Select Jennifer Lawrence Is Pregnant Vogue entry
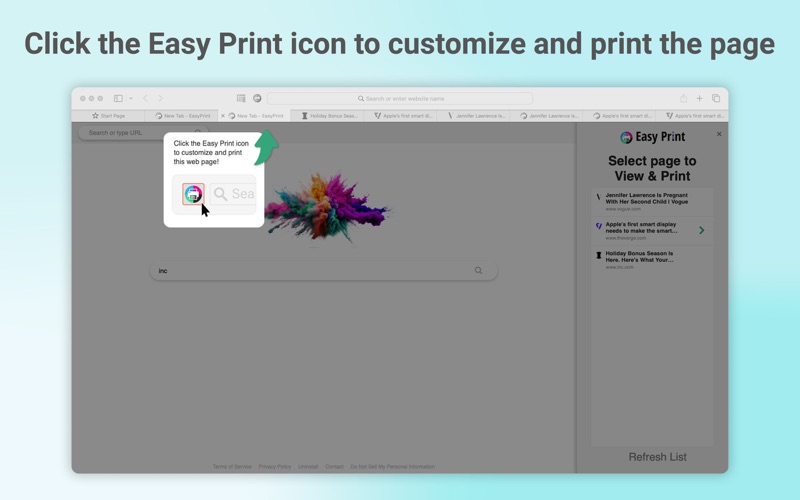The width and height of the screenshot is (800, 500). (x=653, y=202)
